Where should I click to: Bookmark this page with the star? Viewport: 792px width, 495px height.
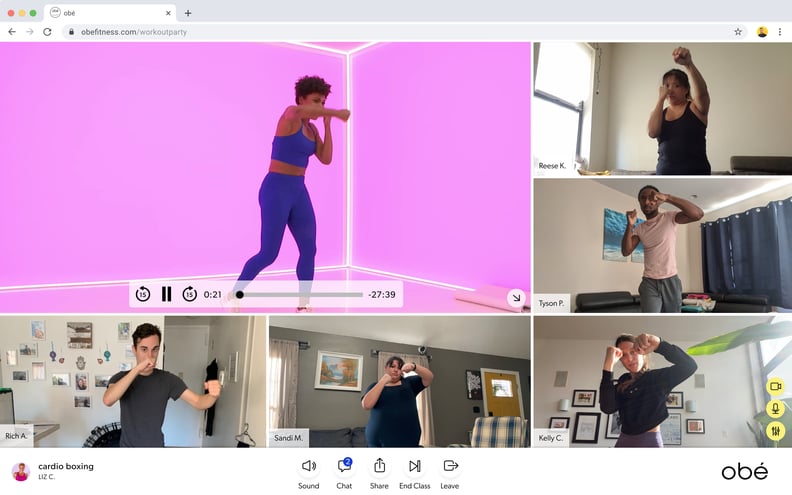738,32
